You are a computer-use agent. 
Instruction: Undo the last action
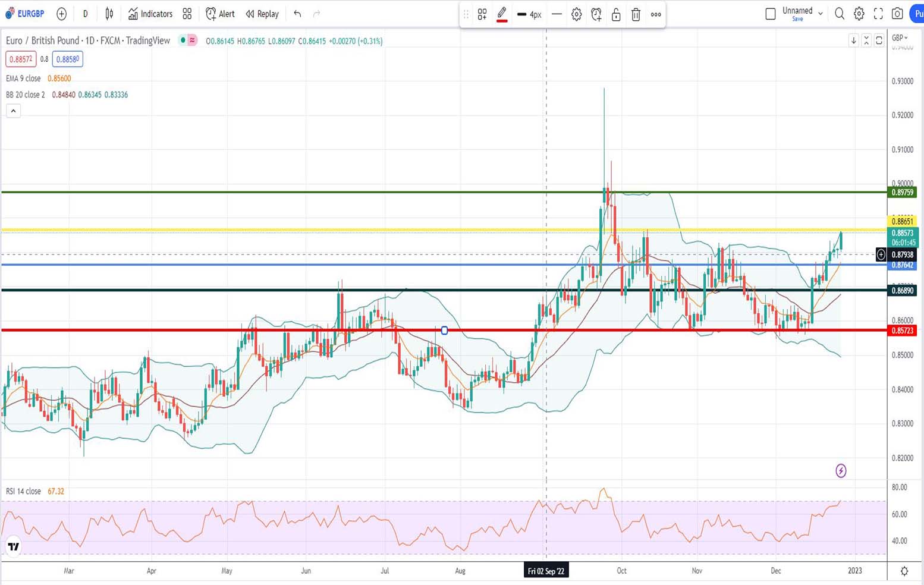[297, 14]
